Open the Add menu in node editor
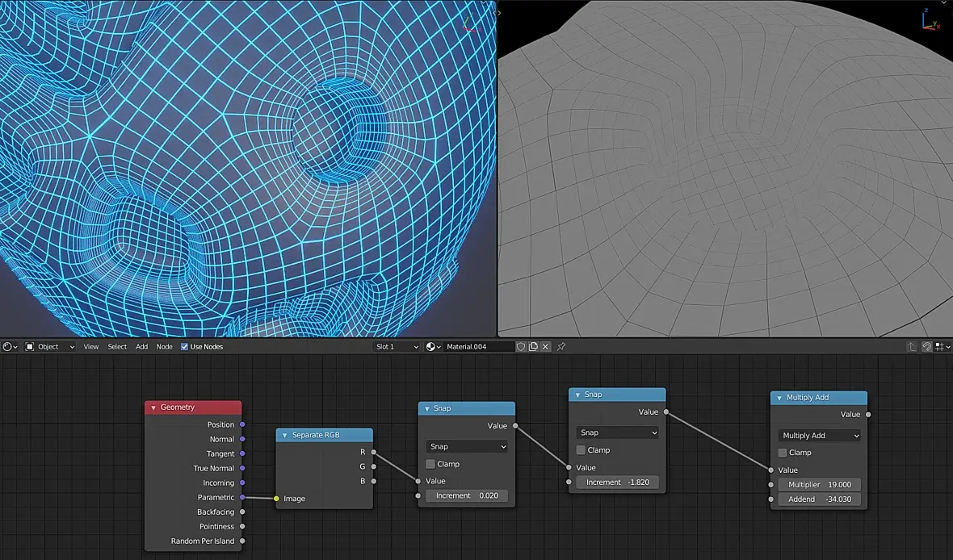This screenshot has width=953, height=560. [141, 346]
